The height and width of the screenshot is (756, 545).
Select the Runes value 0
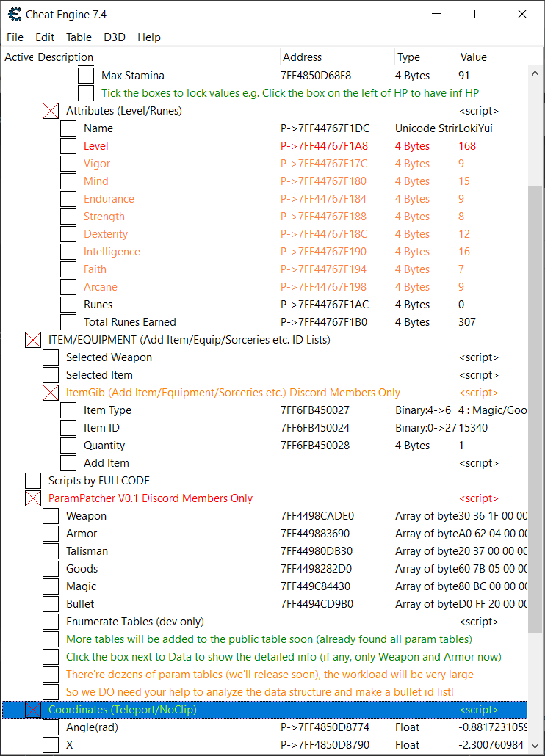pyautogui.click(x=461, y=305)
